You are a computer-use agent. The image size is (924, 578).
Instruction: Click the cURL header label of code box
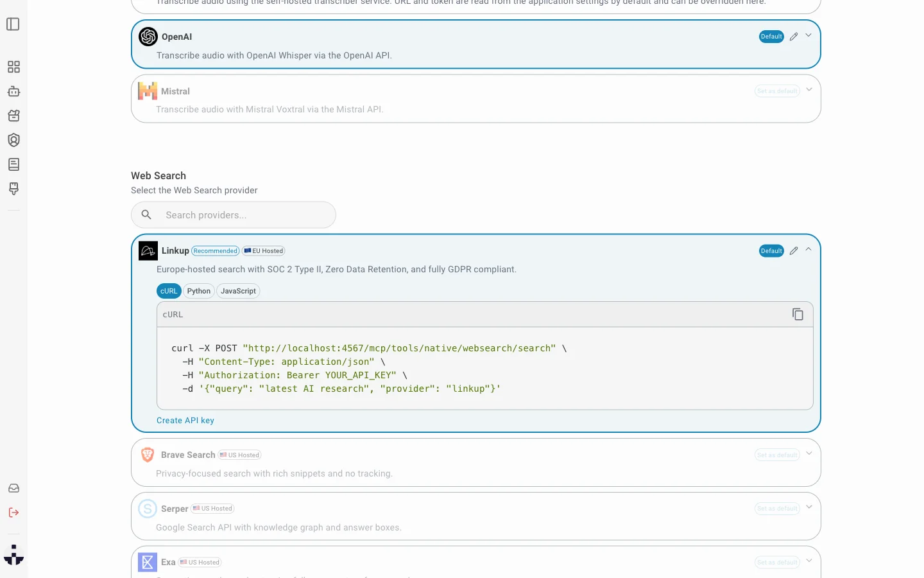(173, 315)
